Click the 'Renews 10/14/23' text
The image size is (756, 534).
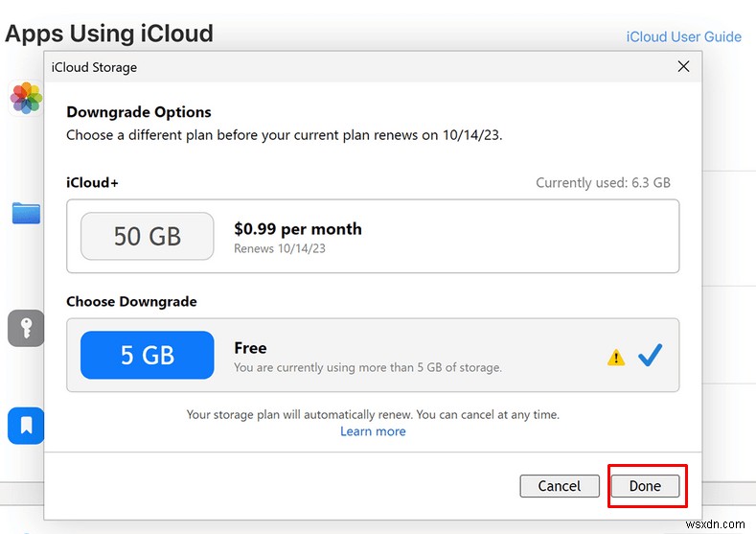click(280, 248)
